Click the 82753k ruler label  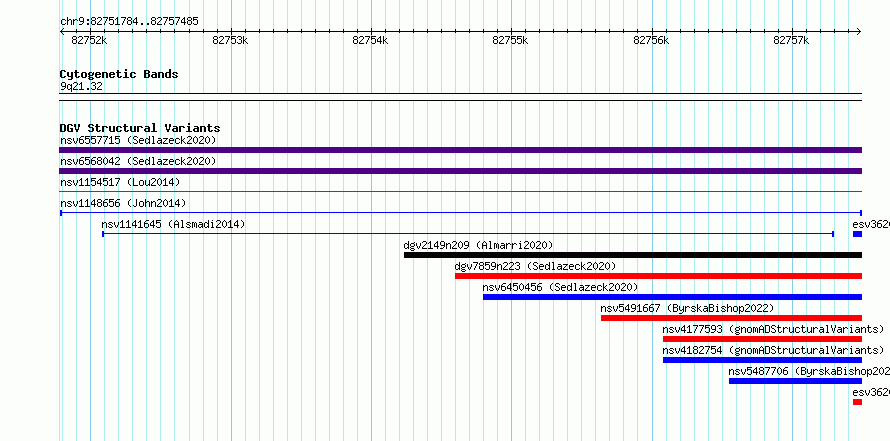230,40
